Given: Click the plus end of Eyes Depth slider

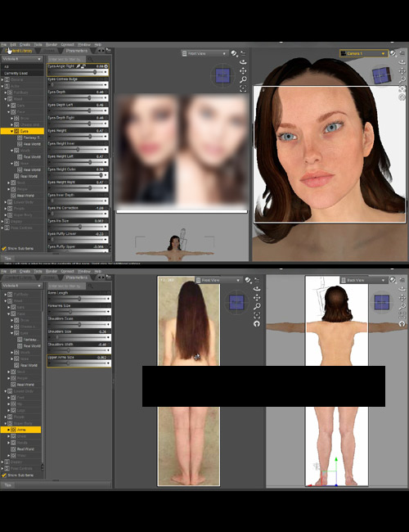Looking at the screenshot, I should click(106, 98).
